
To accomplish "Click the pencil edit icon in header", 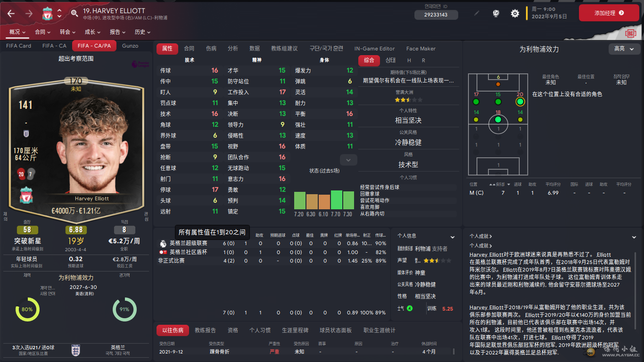I will 477,13.
